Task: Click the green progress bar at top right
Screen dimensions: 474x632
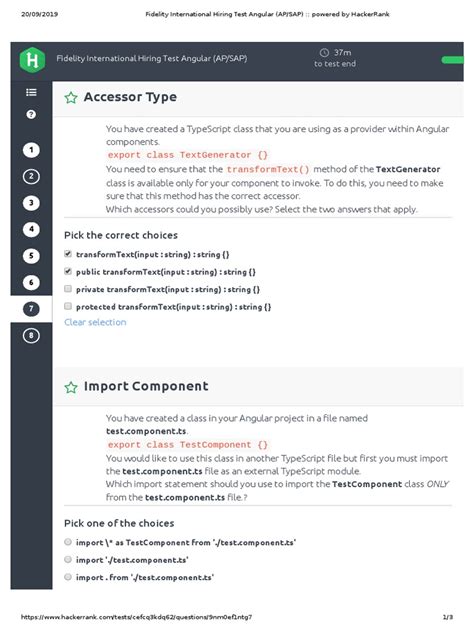Action: (x=453, y=60)
